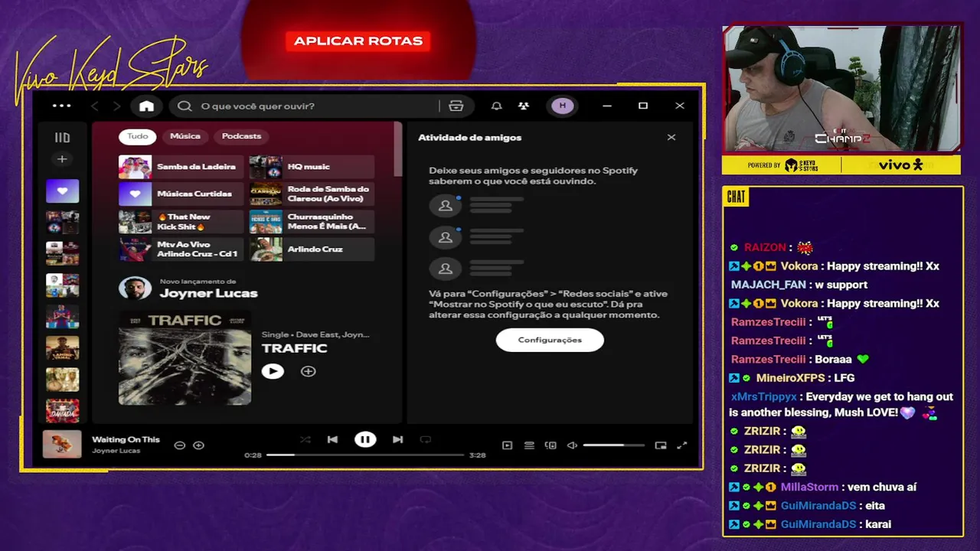Click chat message 'MillaStorm : vem chuva aí'

(822, 487)
